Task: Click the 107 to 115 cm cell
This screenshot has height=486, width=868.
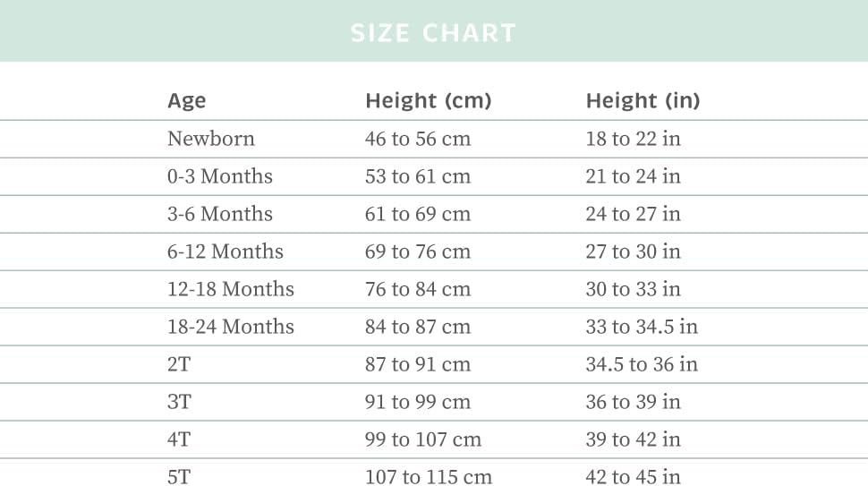Action: tap(428, 477)
